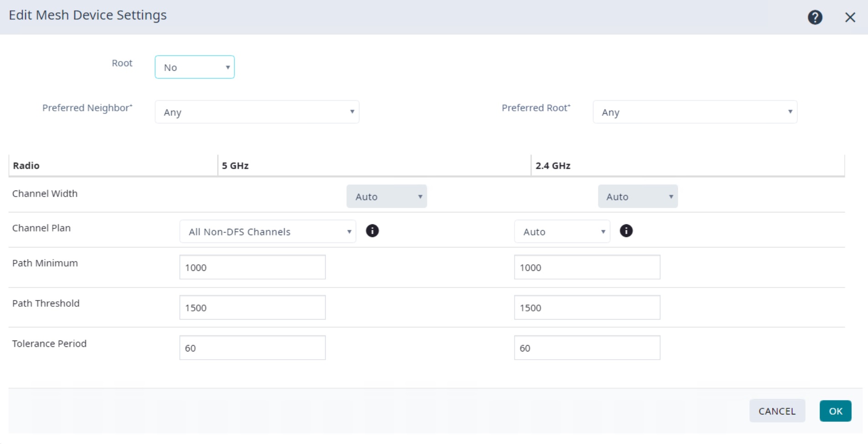868x444 pixels.
Task: Cancel the mesh device settings changes
Action: click(x=777, y=410)
